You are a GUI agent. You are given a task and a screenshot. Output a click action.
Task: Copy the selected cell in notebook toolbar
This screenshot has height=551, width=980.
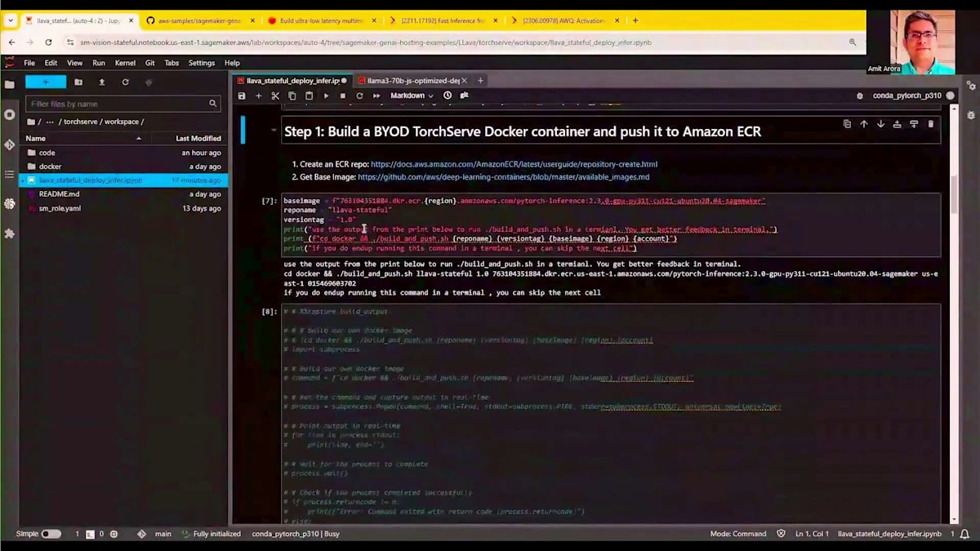(292, 96)
